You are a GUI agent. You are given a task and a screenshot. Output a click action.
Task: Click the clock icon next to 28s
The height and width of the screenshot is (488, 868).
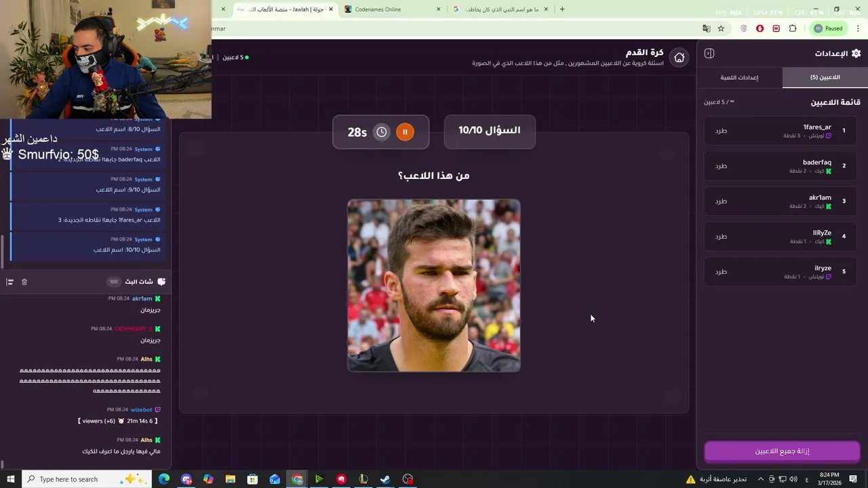coord(382,132)
